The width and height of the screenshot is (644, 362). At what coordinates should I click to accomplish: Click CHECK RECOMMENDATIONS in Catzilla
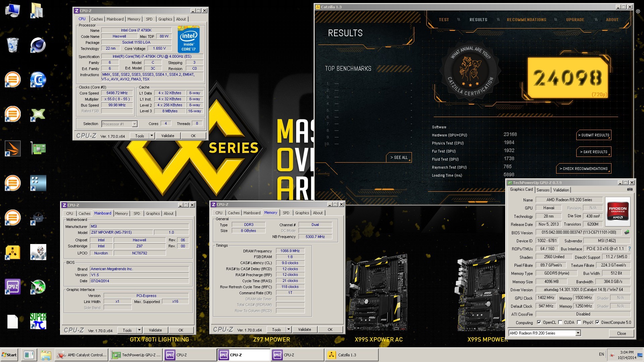[x=584, y=169]
